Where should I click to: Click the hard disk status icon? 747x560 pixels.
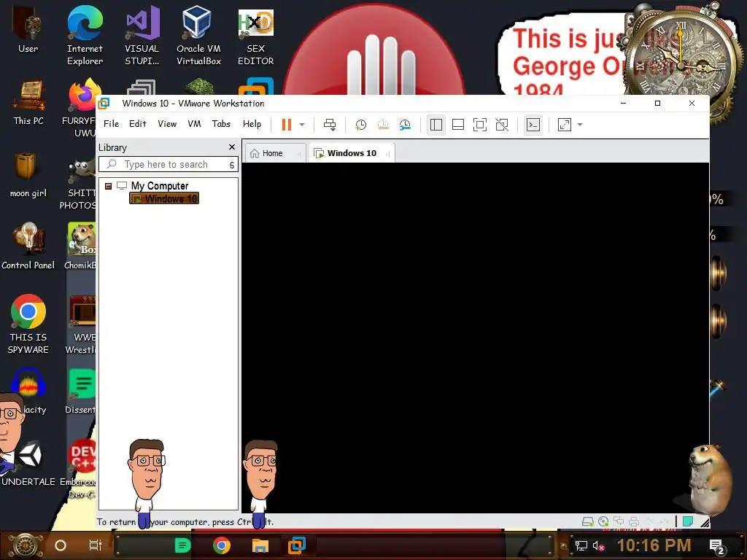point(588,522)
